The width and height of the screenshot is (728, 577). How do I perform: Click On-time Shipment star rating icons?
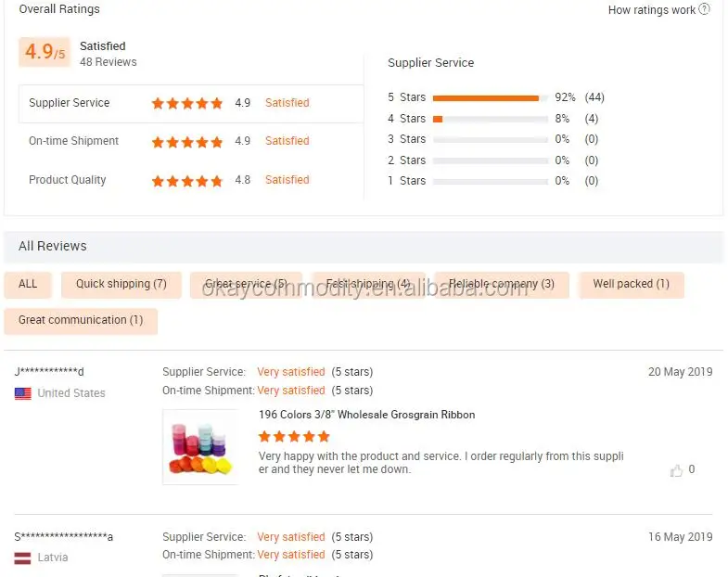(x=187, y=142)
